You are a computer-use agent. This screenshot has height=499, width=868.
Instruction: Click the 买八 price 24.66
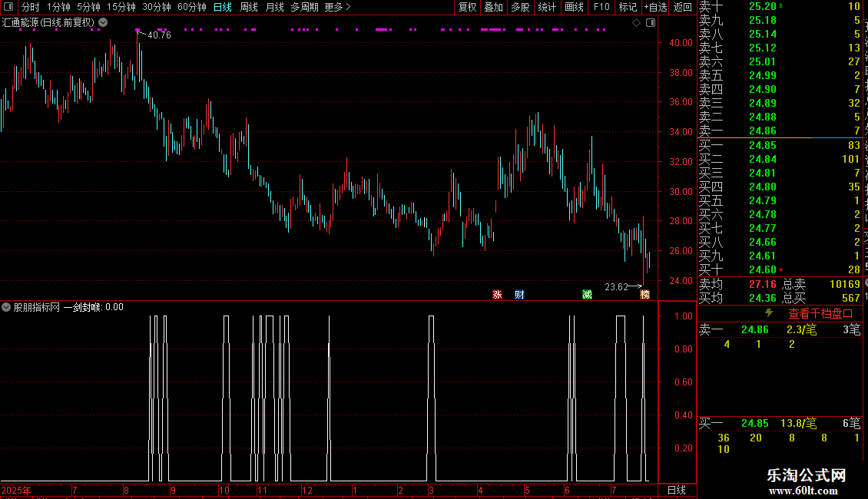pyautogui.click(x=763, y=243)
